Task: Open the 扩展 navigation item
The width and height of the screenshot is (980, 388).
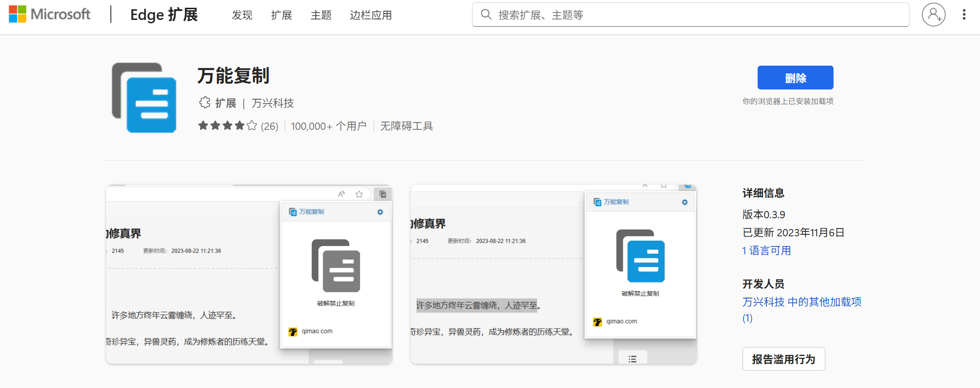Action: pyautogui.click(x=281, y=15)
